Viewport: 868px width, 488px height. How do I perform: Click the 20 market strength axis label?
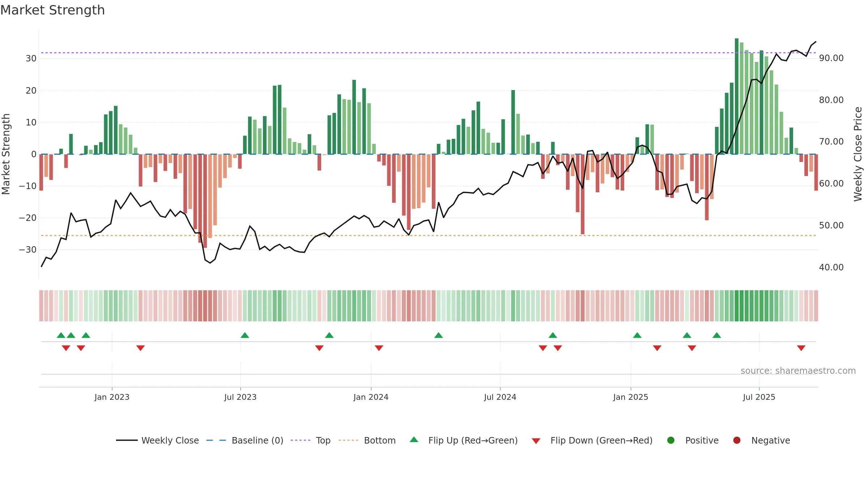pos(31,91)
